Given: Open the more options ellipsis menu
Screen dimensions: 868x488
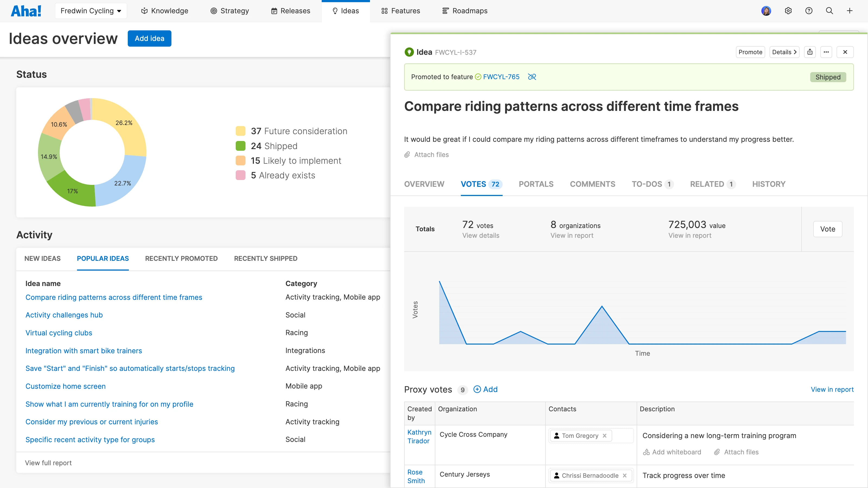Looking at the screenshot, I should (x=826, y=52).
